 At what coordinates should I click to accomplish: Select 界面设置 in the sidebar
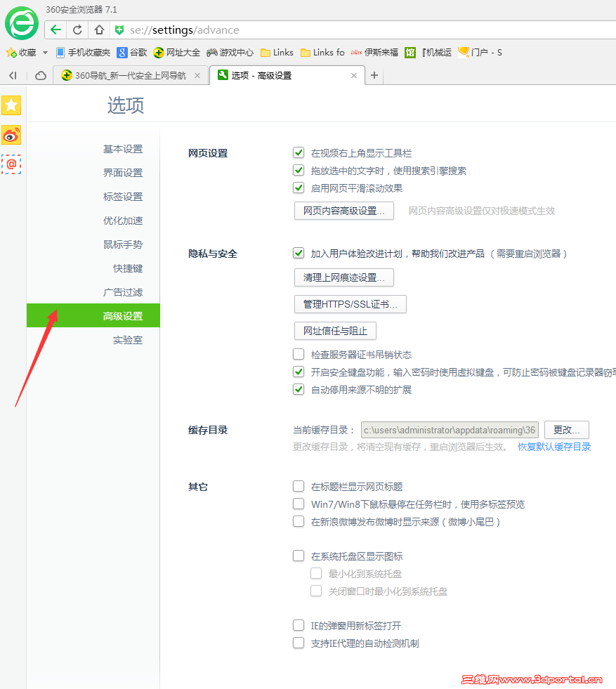(x=123, y=173)
